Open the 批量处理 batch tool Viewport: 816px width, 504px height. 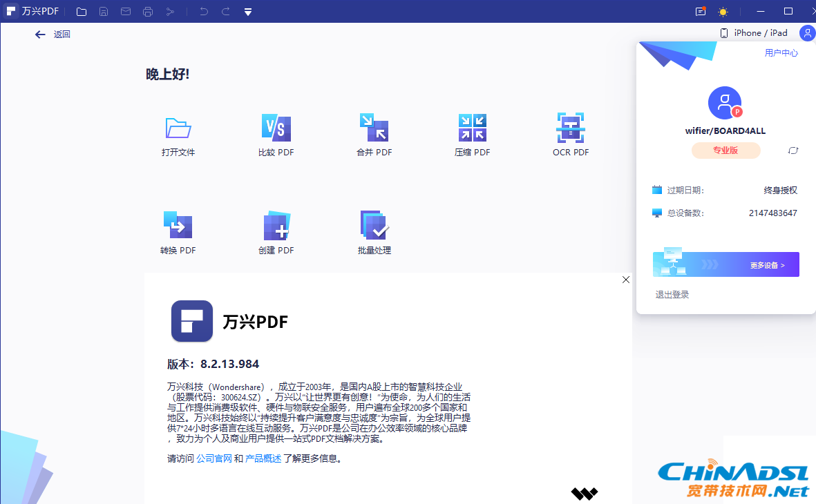[374, 226]
